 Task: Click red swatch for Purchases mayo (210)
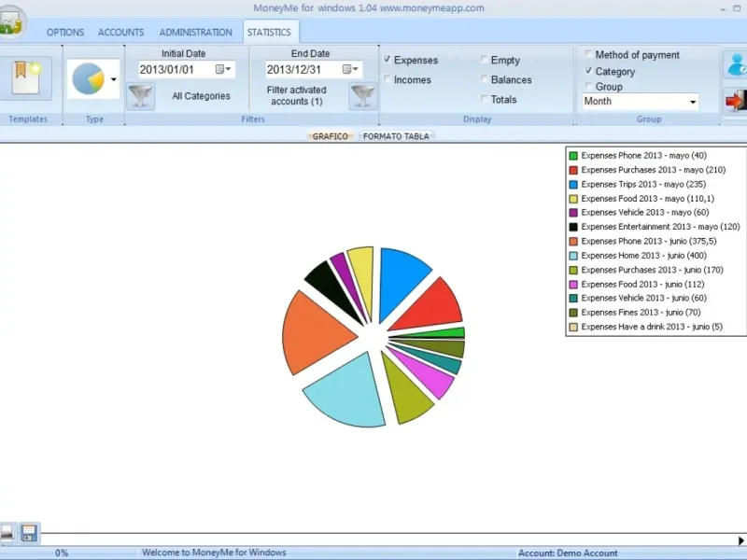(573, 170)
